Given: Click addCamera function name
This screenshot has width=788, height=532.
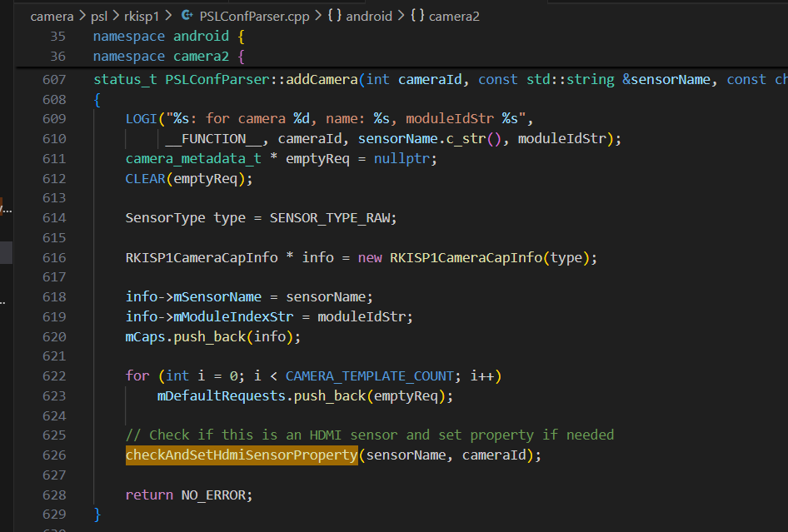Looking at the screenshot, I should [322, 79].
